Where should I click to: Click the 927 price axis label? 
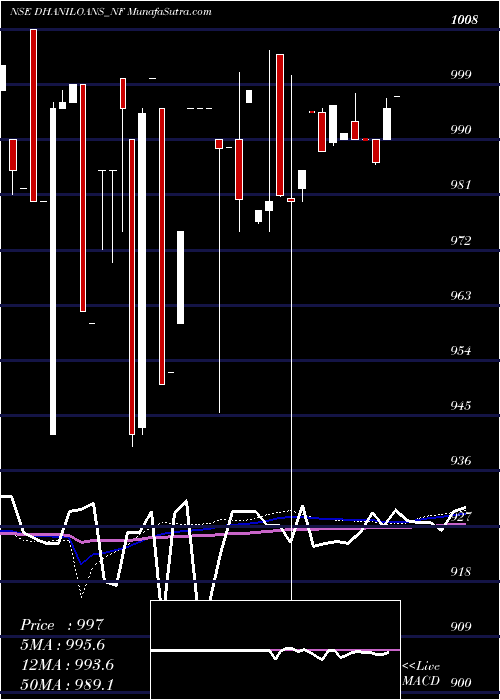[x=459, y=517]
